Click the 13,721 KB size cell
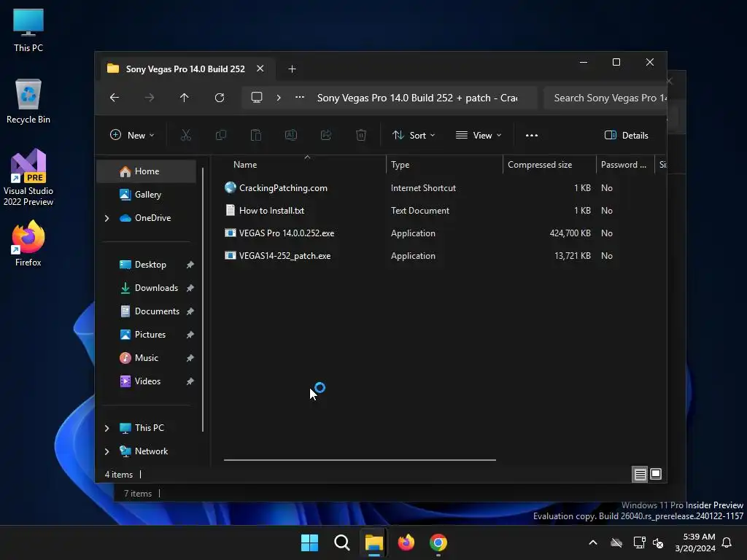The height and width of the screenshot is (560, 747). 572,256
